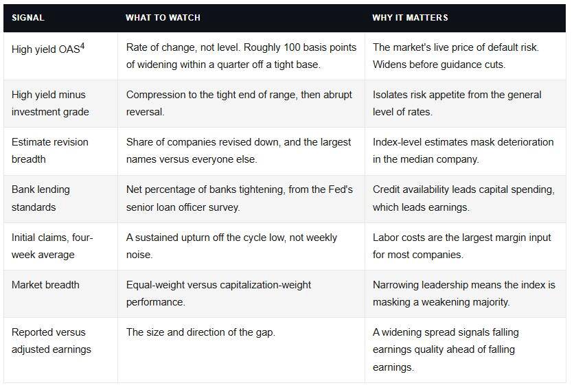Select the widening spread signals falling earnings cell
574x392 pixels.
[x=466, y=350]
